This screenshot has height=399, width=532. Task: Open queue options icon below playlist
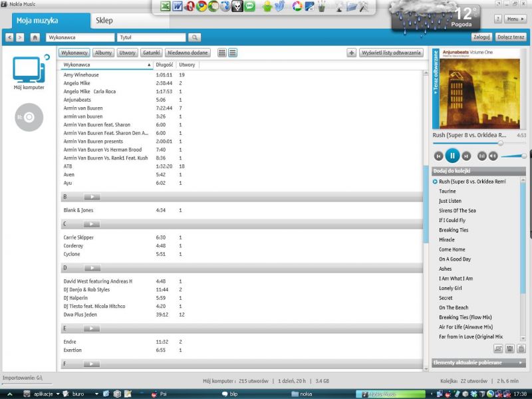(498, 348)
